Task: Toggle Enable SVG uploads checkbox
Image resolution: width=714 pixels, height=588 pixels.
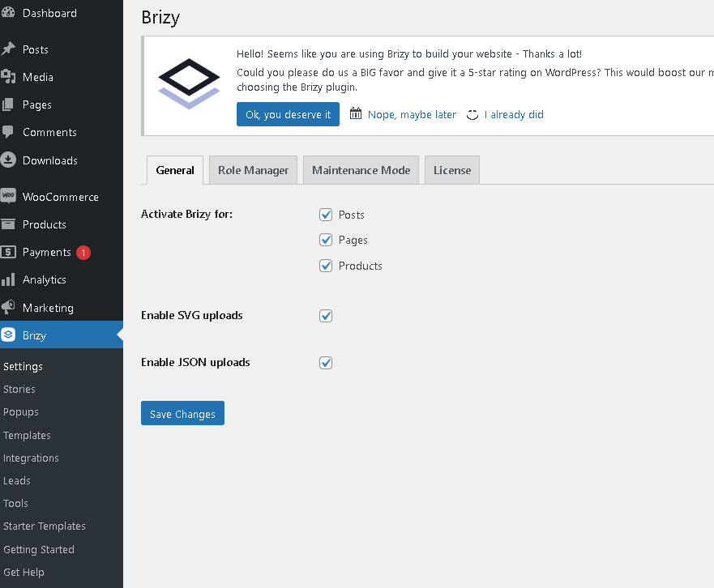Action: click(326, 316)
